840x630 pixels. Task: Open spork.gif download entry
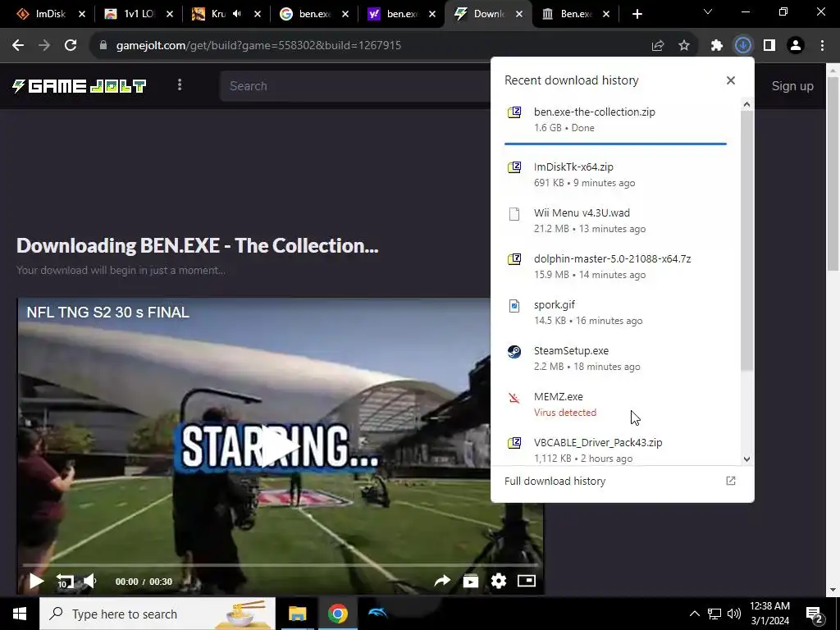point(615,313)
